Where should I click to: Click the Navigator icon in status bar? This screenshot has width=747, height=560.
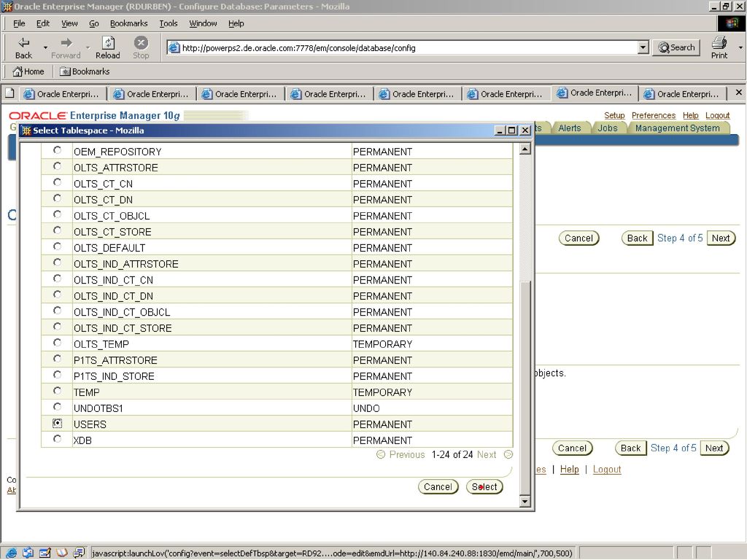(11, 553)
